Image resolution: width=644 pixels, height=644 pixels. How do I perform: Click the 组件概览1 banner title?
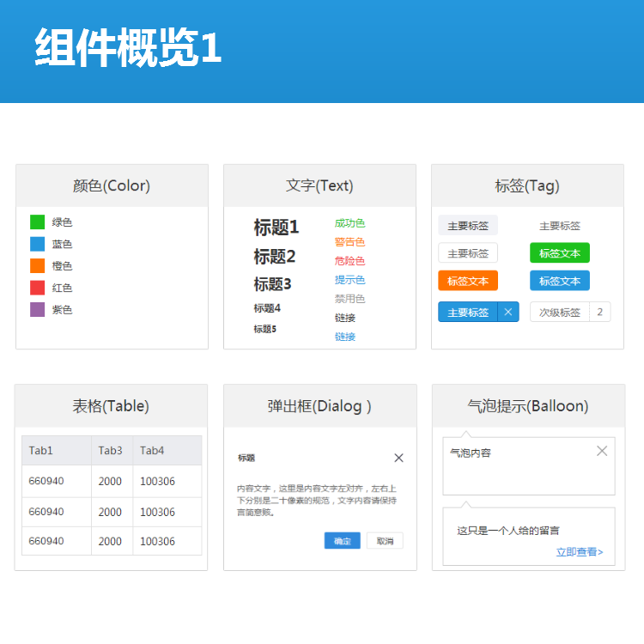pos(128,47)
